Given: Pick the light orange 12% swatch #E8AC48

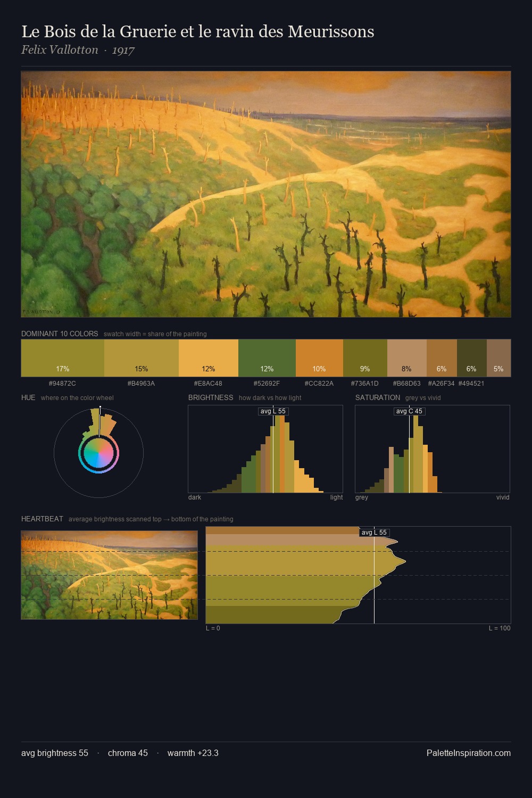Looking at the screenshot, I should click(209, 358).
